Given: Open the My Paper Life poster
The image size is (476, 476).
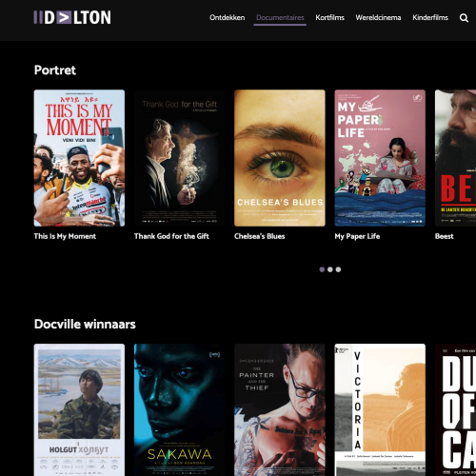Looking at the screenshot, I should pos(380,158).
